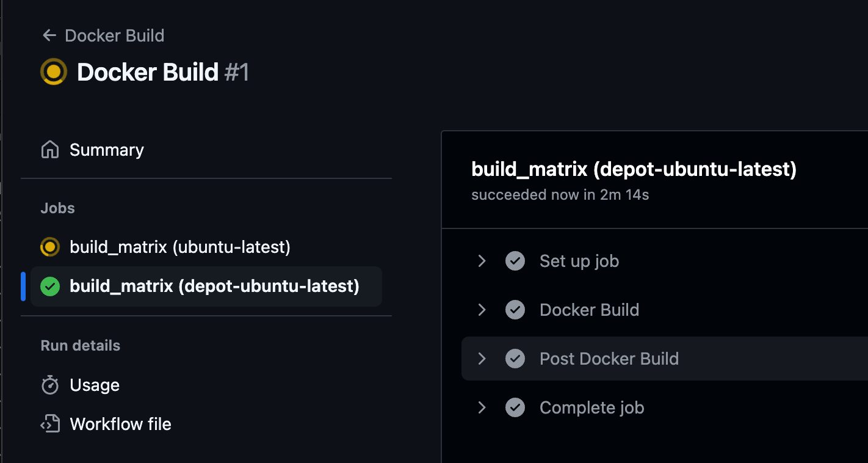This screenshot has height=463, width=868.
Task: Click the check icon next to Set up job
Action: pyautogui.click(x=515, y=261)
